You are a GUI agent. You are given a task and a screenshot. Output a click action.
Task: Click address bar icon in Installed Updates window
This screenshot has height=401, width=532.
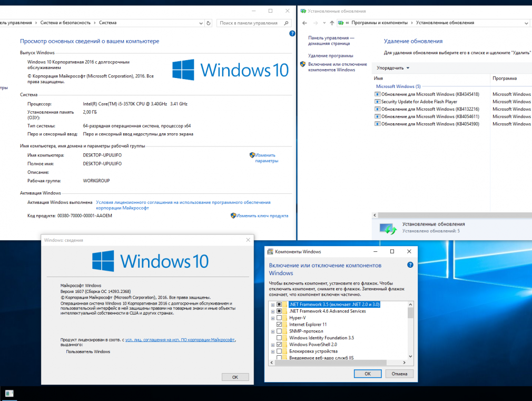[341, 23]
